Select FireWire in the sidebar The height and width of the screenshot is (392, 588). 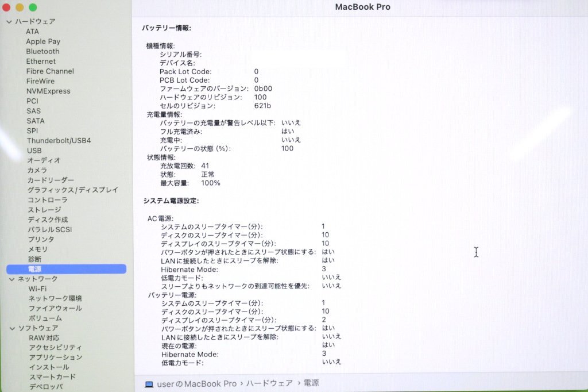(41, 81)
